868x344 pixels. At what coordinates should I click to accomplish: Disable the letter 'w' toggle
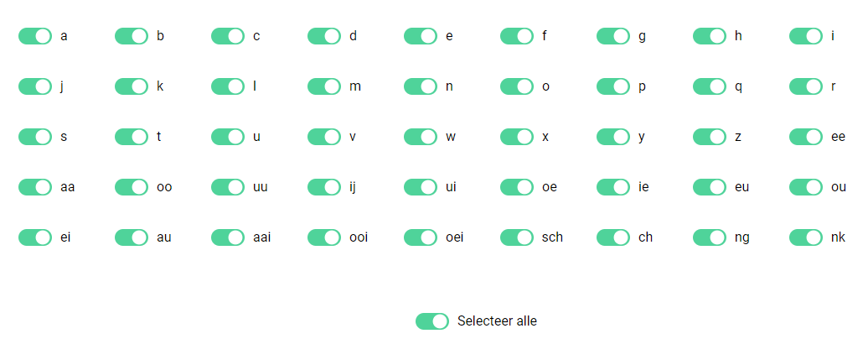[420, 136]
